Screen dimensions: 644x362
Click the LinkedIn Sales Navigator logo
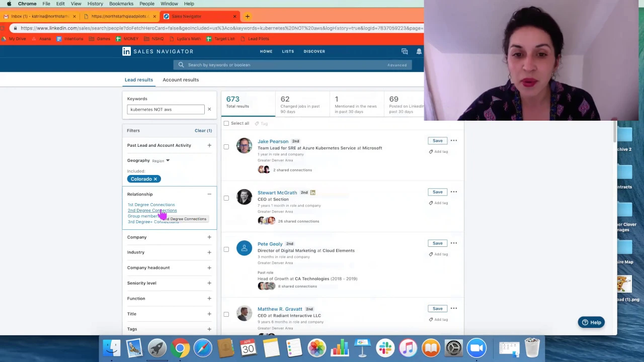coord(157,51)
